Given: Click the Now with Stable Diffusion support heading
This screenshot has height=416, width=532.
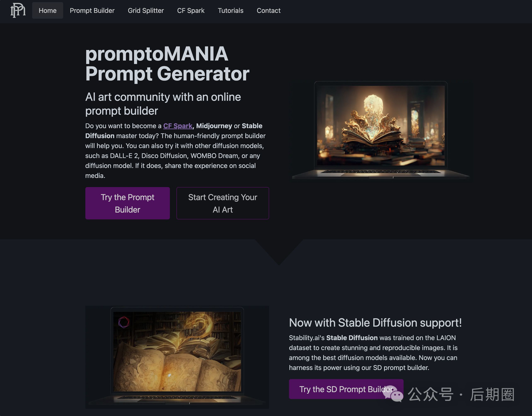Looking at the screenshot, I should tap(375, 323).
